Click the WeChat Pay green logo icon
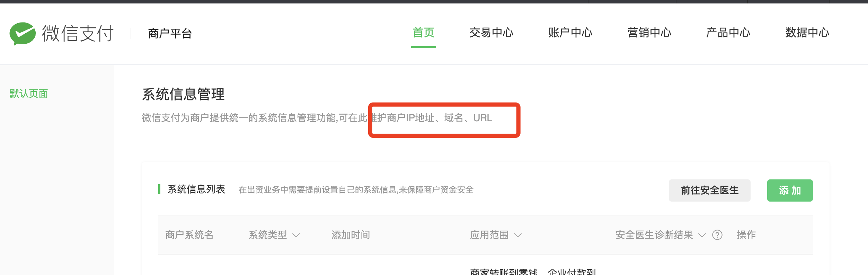 click(23, 34)
